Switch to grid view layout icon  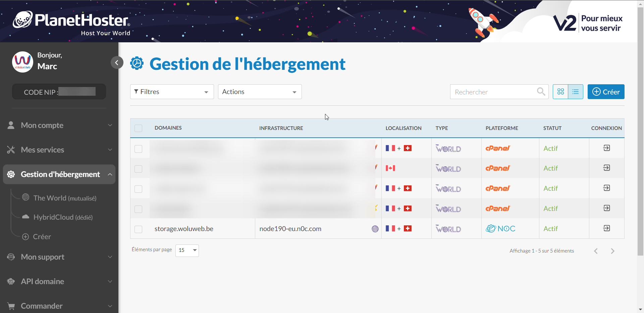[560, 92]
